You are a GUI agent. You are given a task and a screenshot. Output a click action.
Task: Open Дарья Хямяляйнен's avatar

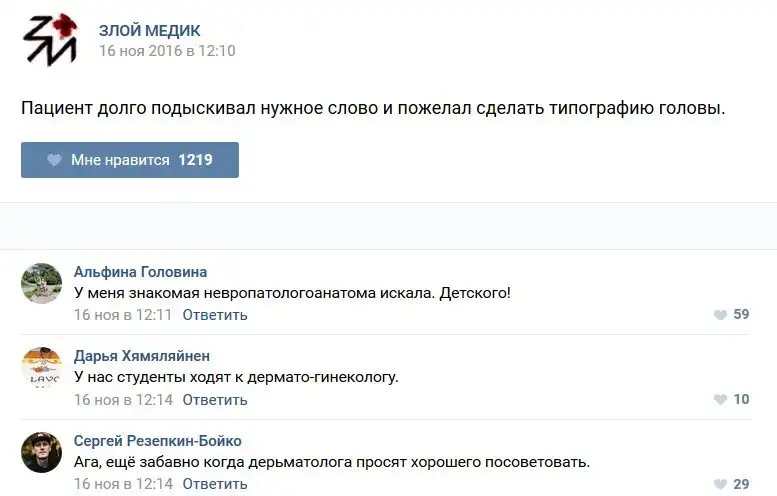coord(42,368)
